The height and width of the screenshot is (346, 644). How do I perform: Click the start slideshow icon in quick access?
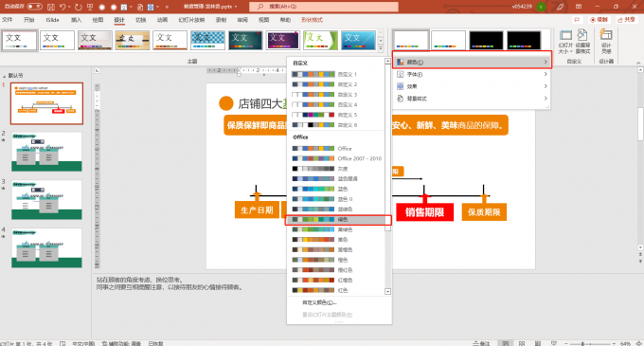[x=90, y=7]
